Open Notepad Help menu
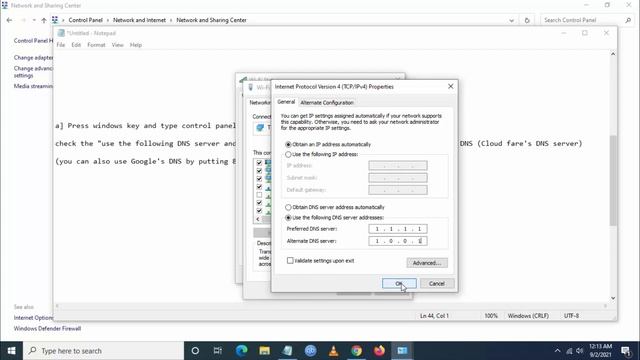The image size is (640, 360). pyautogui.click(x=136, y=45)
